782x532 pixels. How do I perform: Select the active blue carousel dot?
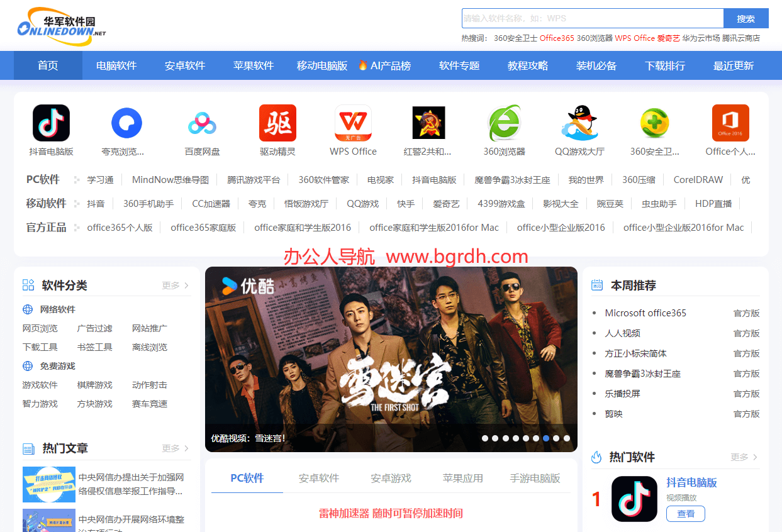(x=546, y=438)
